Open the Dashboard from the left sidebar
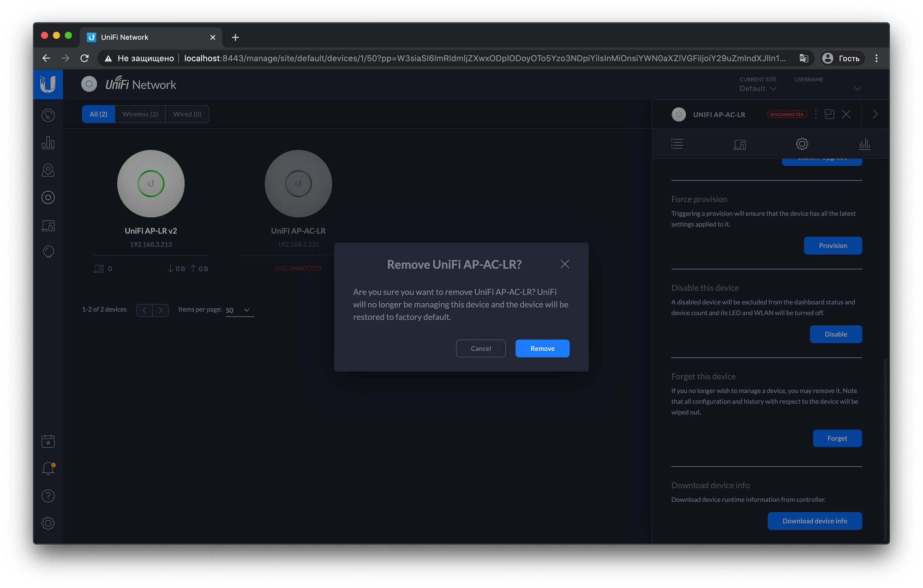Viewport: 923px width, 588px height. (48, 115)
